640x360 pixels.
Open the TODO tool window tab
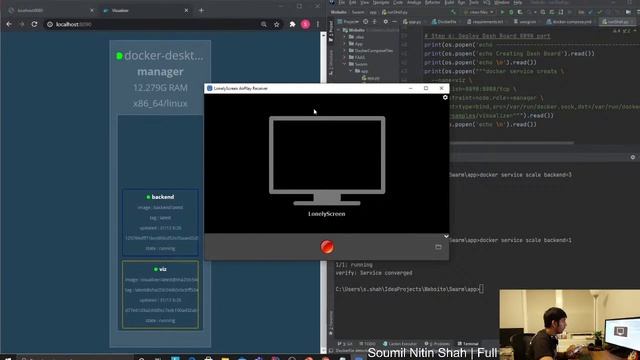(x=367, y=344)
